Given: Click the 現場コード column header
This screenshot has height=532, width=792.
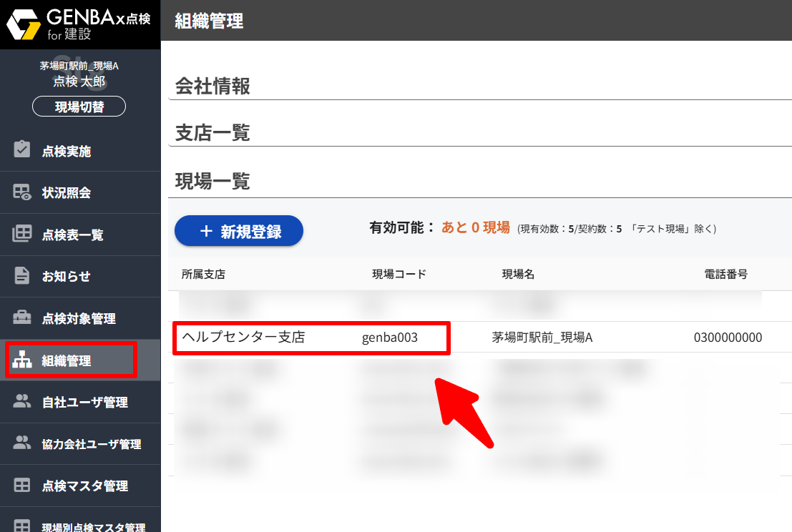Looking at the screenshot, I should click(399, 275).
